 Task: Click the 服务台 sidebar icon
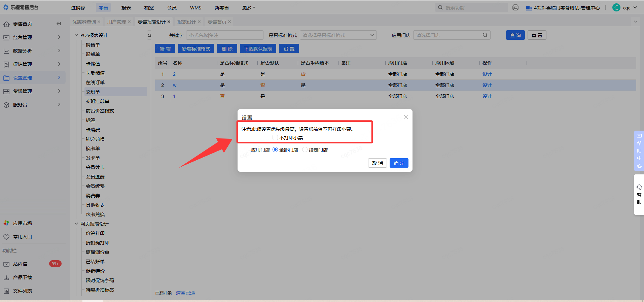(6, 105)
